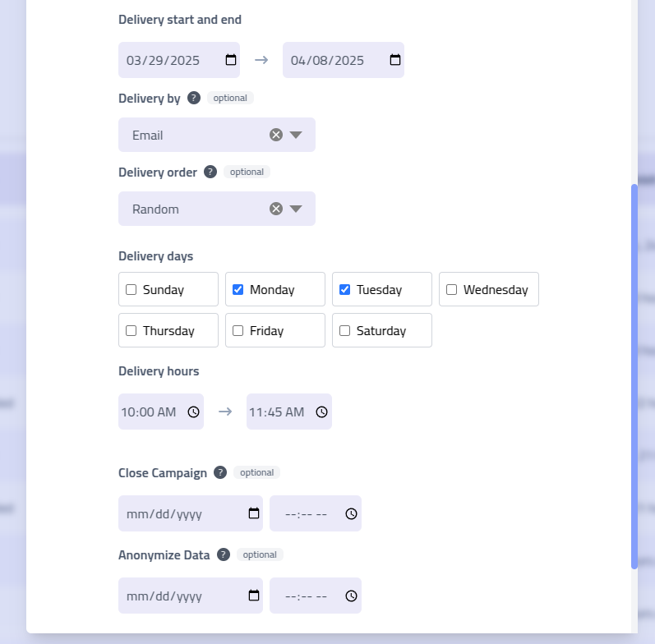Open clock picker for Close Campaign time
This screenshot has width=655, height=644.
point(351,513)
